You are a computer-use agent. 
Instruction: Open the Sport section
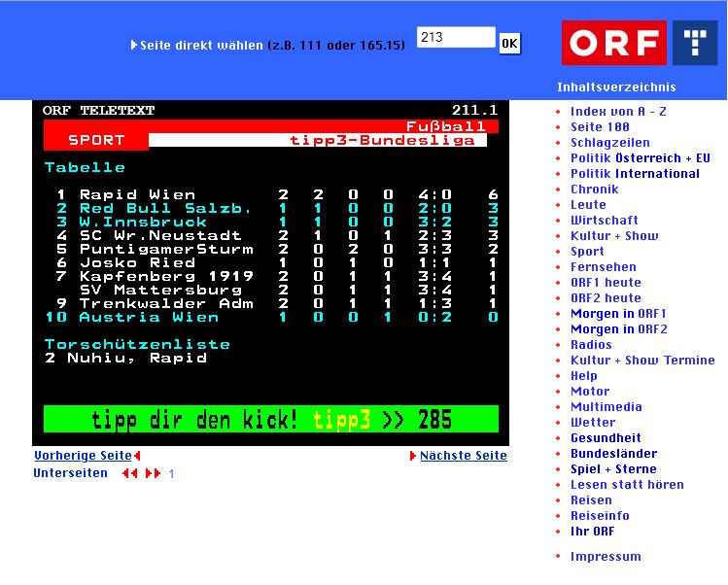(x=587, y=251)
